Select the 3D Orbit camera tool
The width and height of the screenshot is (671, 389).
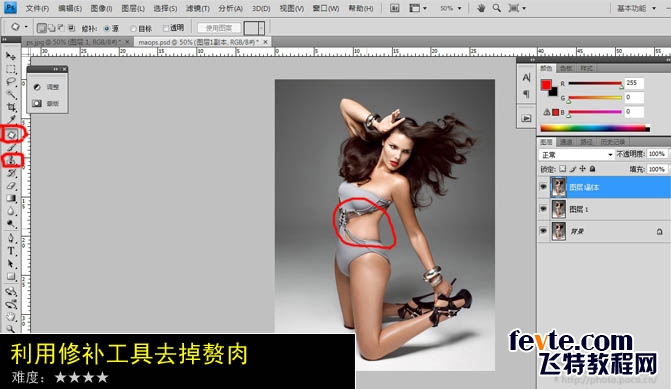(11, 304)
